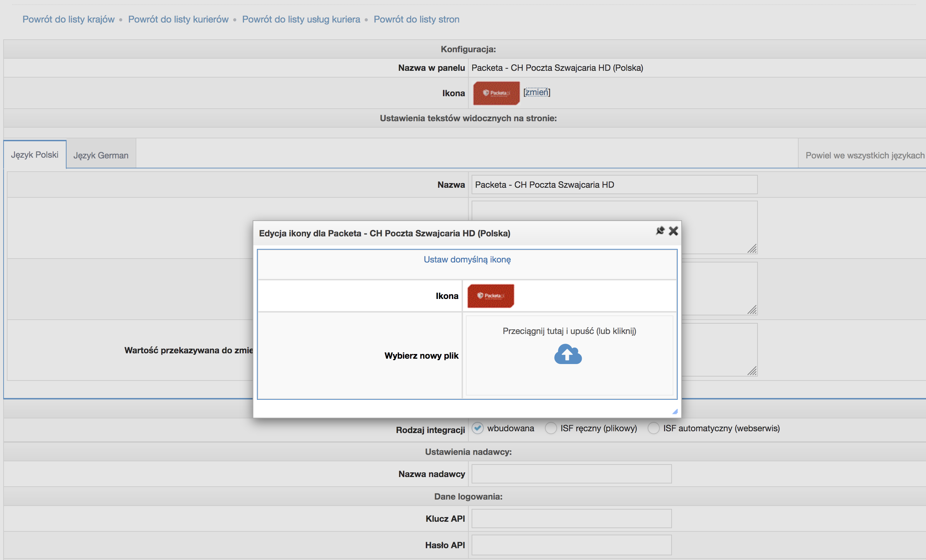This screenshot has width=926, height=560.
Task: Select ISF ręczny (plikowy) radio option
Action: [x=551, y=428]
